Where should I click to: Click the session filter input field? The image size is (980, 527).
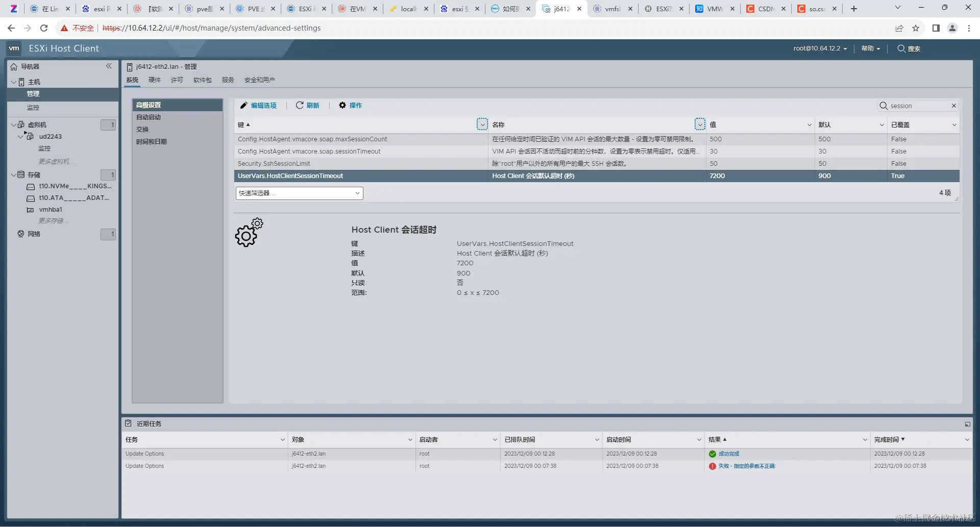919,106
